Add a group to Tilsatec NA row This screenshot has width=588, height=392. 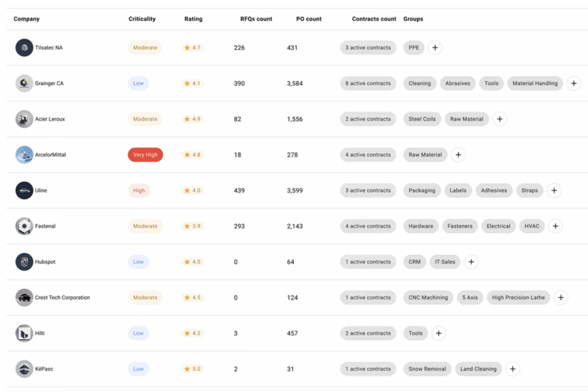click(435, 48)
